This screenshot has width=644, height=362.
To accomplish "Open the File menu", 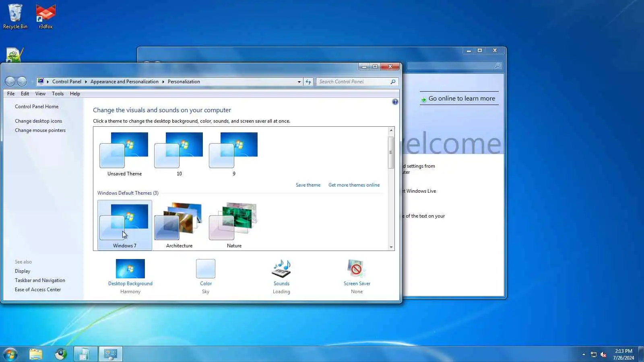I will coord(11,94).
